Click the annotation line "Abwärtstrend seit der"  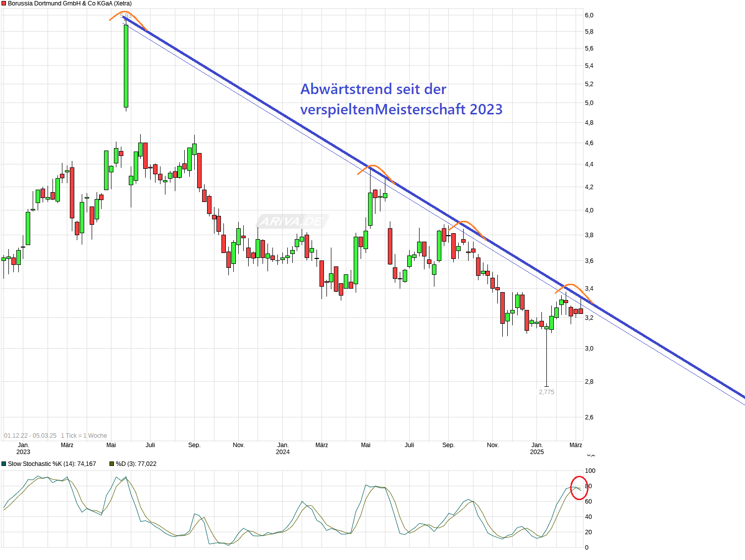coord(373,89)
